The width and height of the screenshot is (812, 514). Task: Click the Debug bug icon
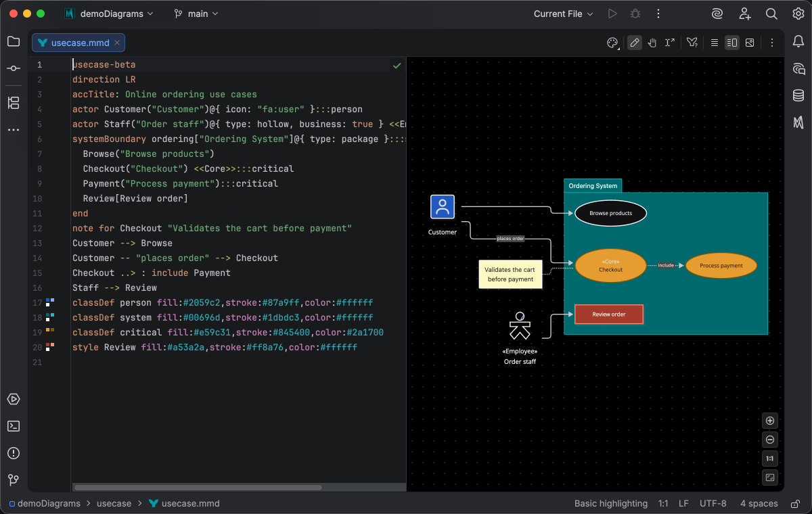635,14
